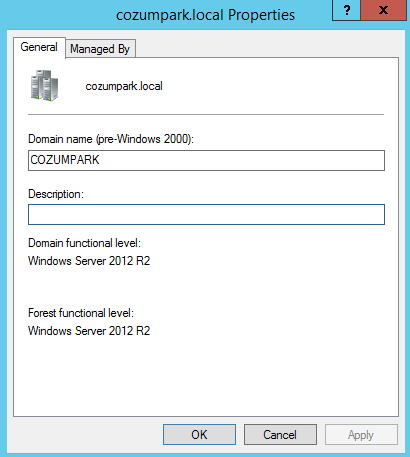Click the domain servers icon

44,85
